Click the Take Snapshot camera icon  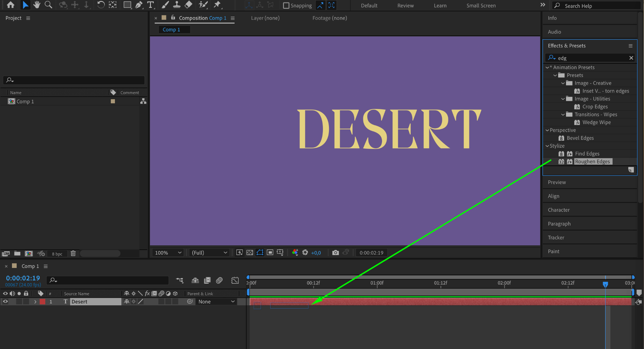click(336, 253)
